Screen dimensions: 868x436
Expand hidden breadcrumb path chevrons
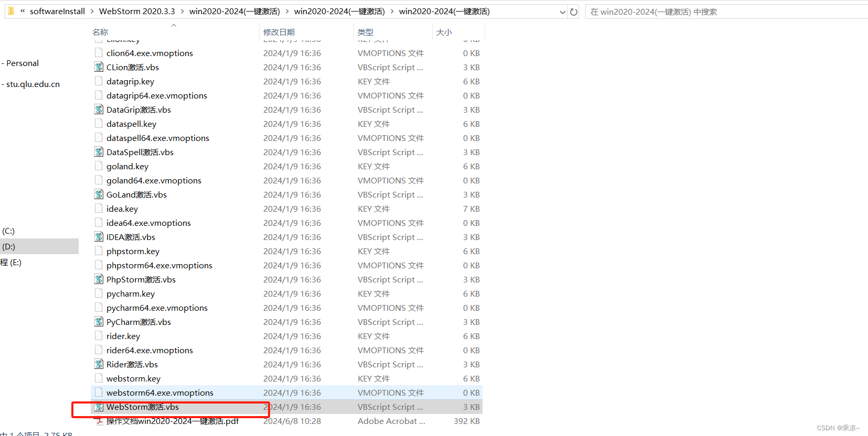click(x=23, y=11)
